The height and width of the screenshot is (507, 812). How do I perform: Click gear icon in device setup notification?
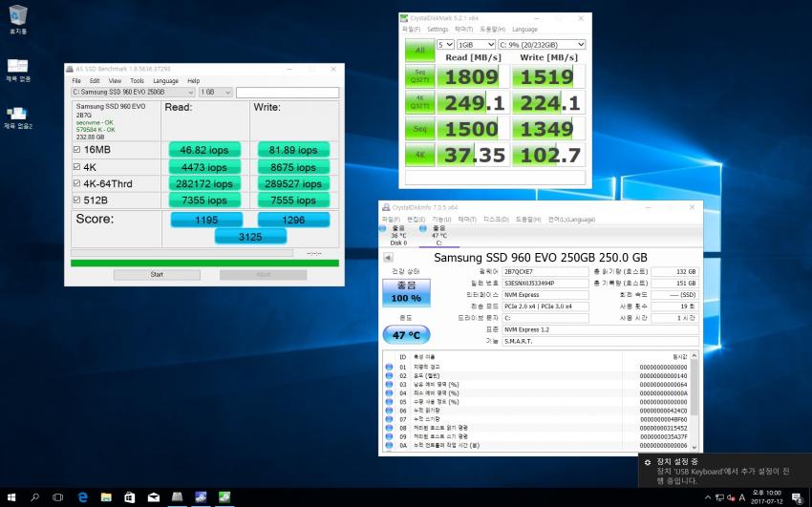648,462
